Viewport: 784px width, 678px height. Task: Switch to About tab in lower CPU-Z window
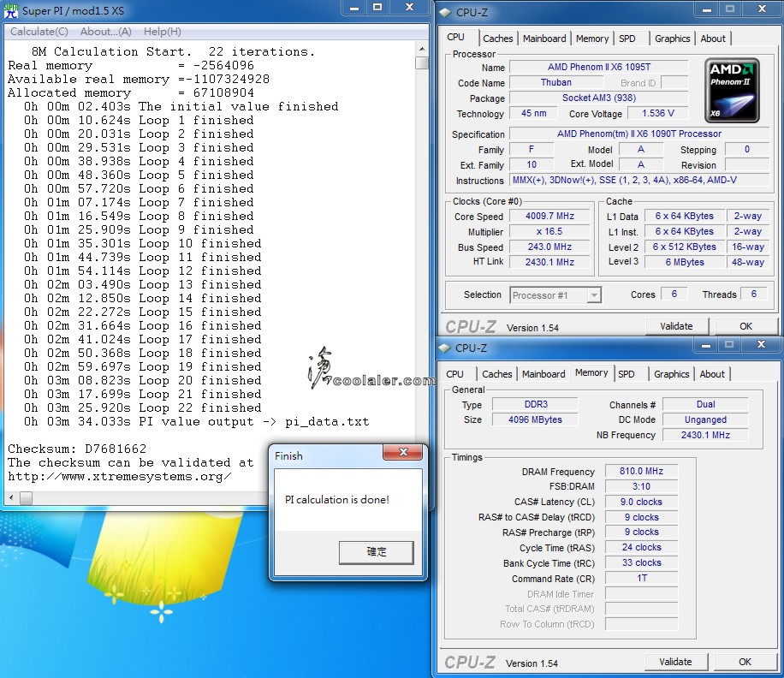pos(711,374)
